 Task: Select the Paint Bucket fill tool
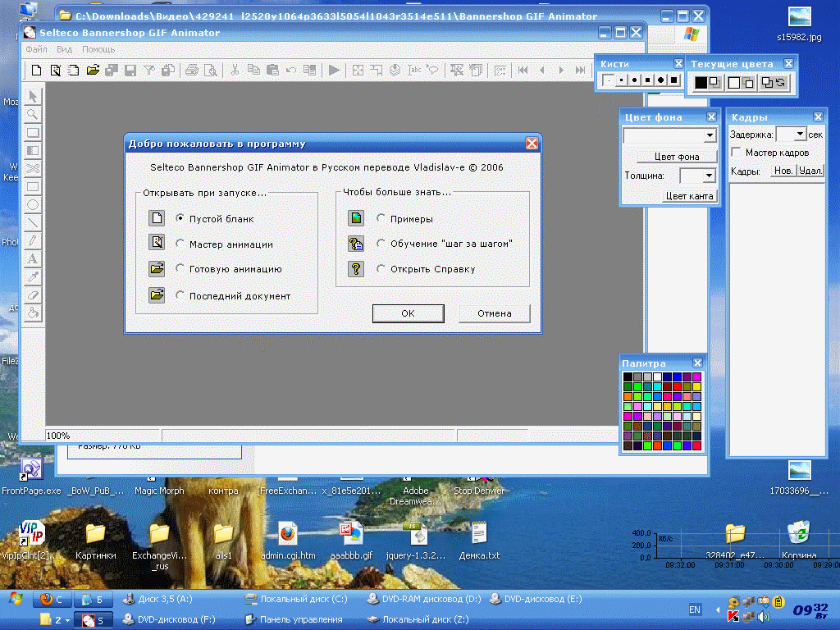33,313
